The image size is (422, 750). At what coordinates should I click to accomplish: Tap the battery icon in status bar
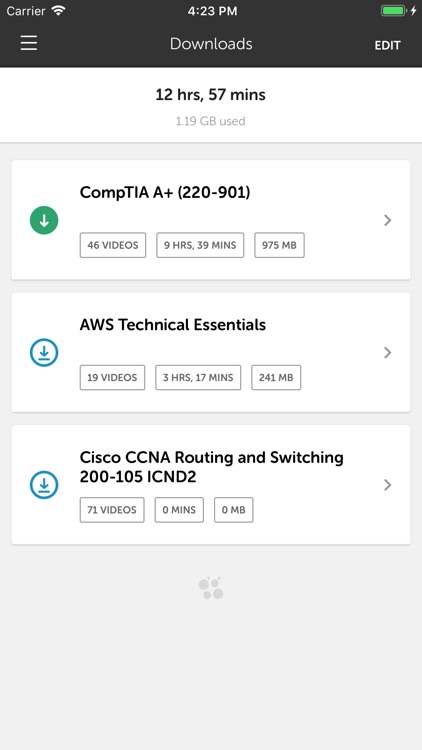pyautogui.click(x=394, y=11)
